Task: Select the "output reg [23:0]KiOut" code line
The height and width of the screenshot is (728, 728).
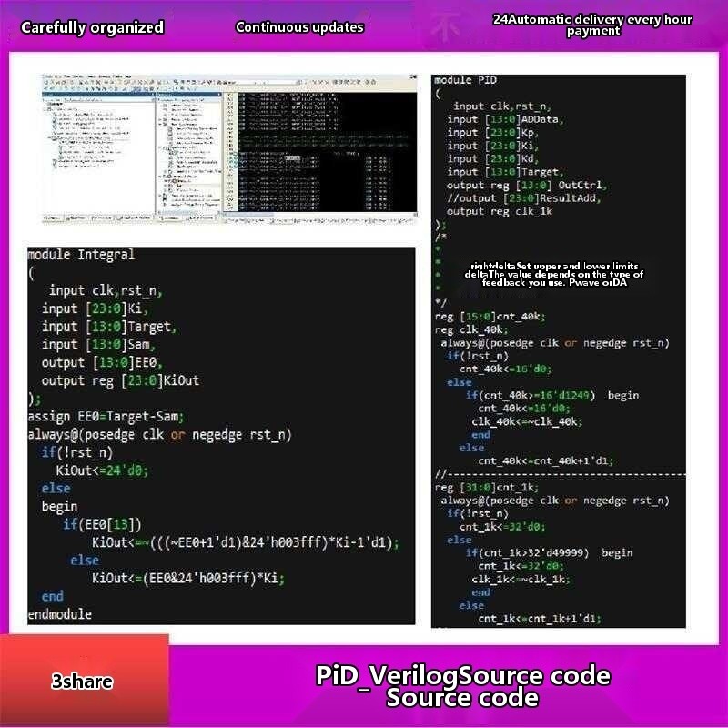Action: click(121, 380)
